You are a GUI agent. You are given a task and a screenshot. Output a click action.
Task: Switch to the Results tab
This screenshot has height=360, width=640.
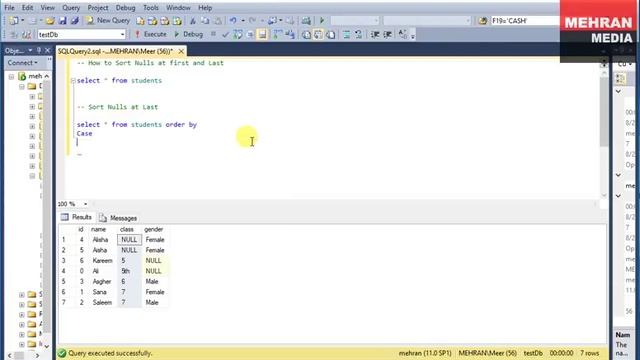pos(76,217)
